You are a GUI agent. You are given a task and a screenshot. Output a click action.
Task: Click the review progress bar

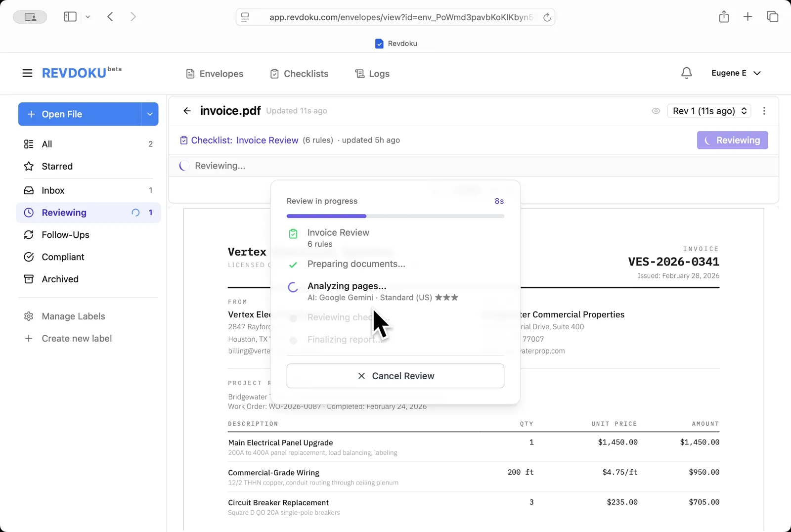[395, 216]
